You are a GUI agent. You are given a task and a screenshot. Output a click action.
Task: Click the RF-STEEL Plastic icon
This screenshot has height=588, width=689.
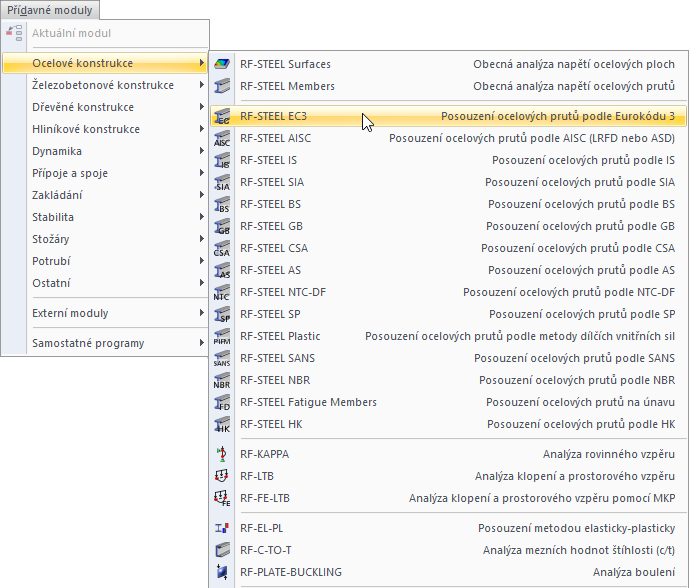pyautogui.click(x=222, y=336)
